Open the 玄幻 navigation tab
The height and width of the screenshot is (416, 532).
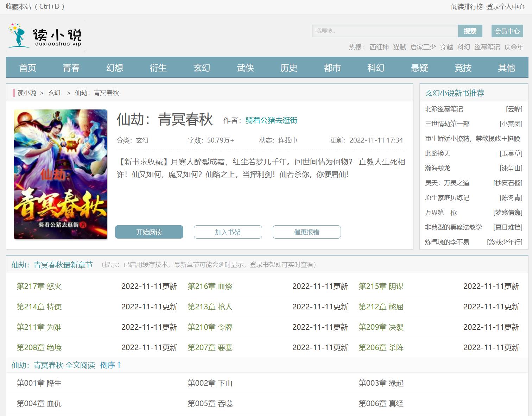click(x=202, y=68)
